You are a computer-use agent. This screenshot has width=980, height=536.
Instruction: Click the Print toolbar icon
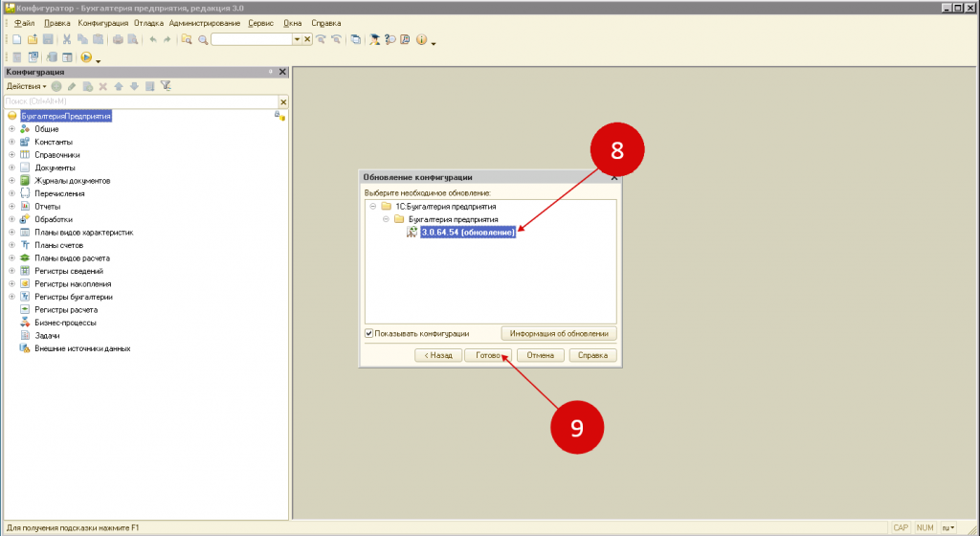pos(118,39)
